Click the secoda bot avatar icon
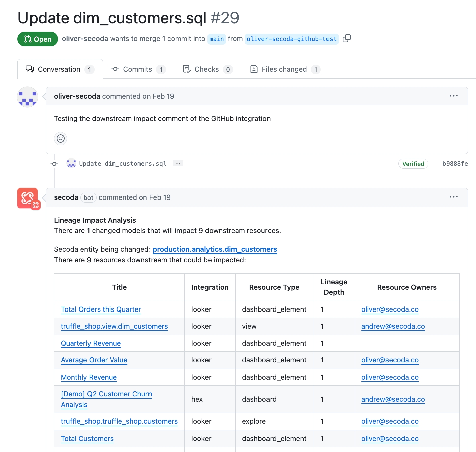Image resolution: width=476 pixels, height=452 pixels. tap(28, 198)
